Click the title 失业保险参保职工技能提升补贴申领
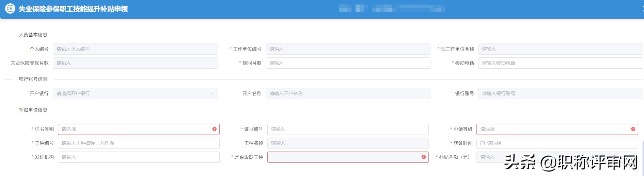The width and height of the screenshot is (644, 176). click(x=73, y=9)
